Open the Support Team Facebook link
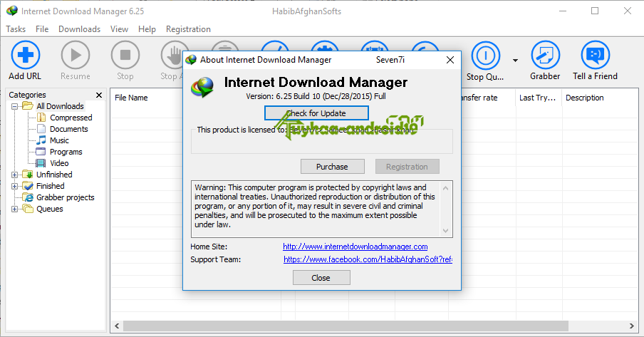The width and height of the screenshot is (644, 337). [x=368, y=259]
